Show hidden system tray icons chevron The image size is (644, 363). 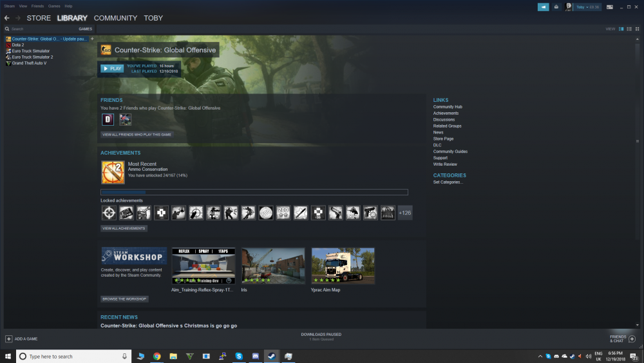540,356
